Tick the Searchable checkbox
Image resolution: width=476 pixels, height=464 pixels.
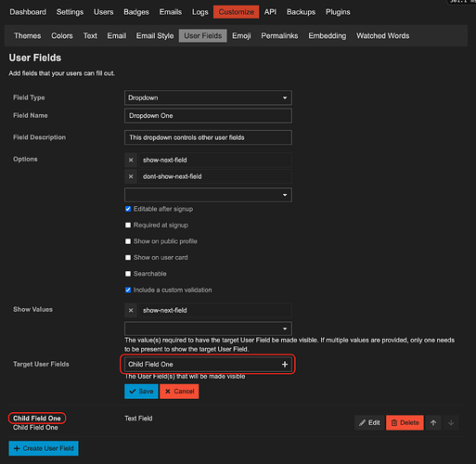click(128, 274)
